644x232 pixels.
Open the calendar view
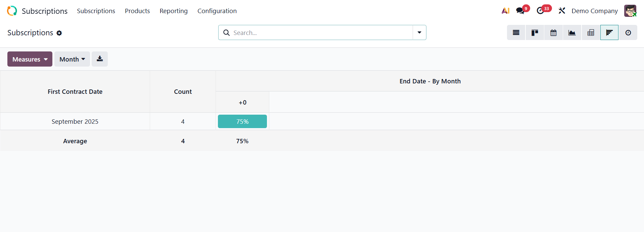(x=553, y=33)
